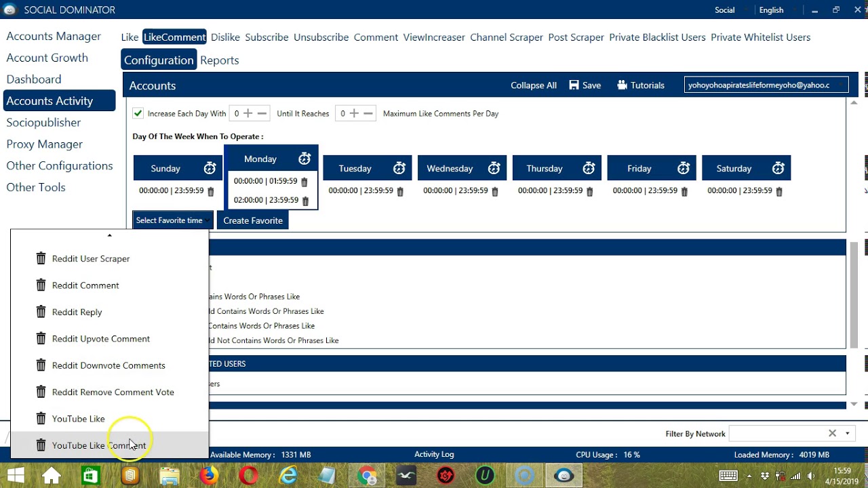Increase the Until It Reaches value
Screen dimensions: 868x488
[x=354, y=113]
